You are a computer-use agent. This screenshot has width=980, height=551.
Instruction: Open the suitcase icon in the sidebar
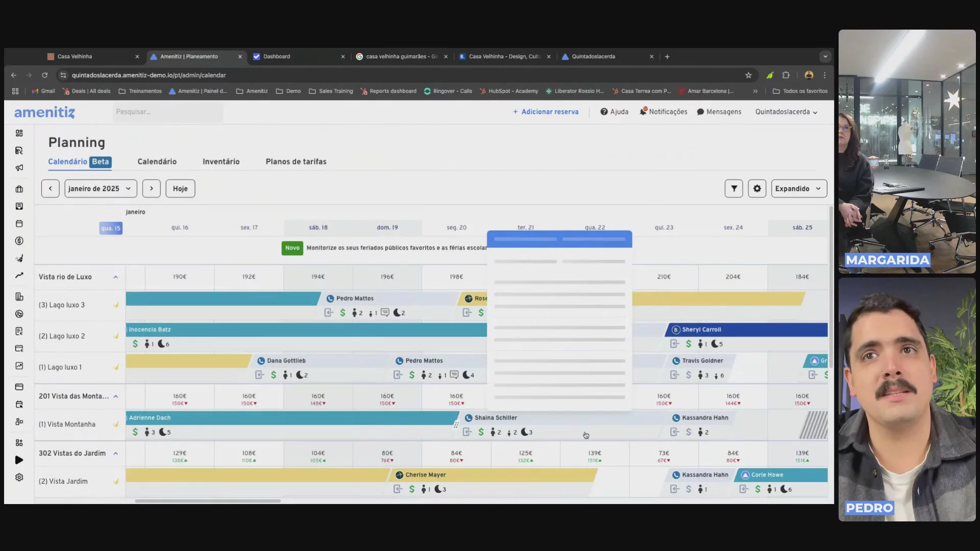(x=19, y=189)
